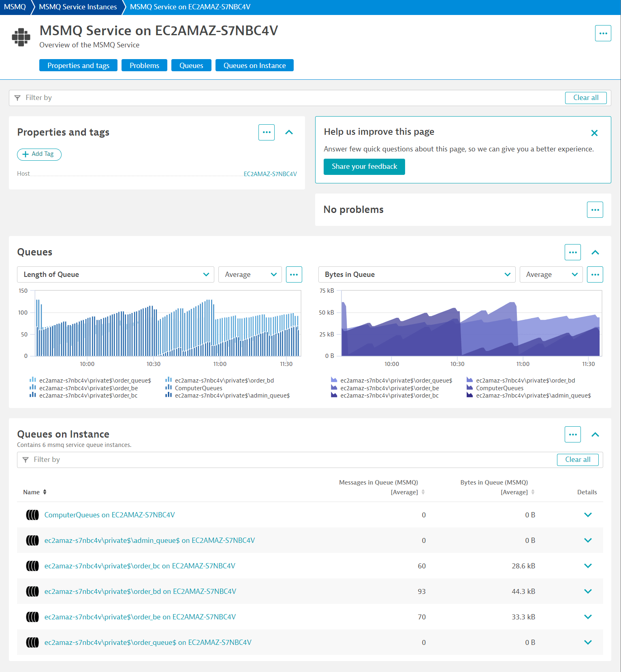Sort by Bytes in Queue average
This screenshot has height=672, width=621.
coord(497,487)
